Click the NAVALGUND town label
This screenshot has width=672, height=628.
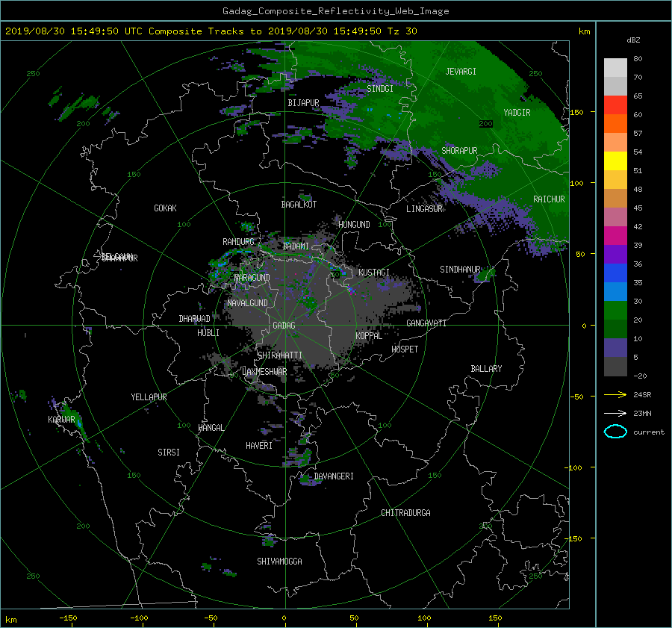pos(247,303)
